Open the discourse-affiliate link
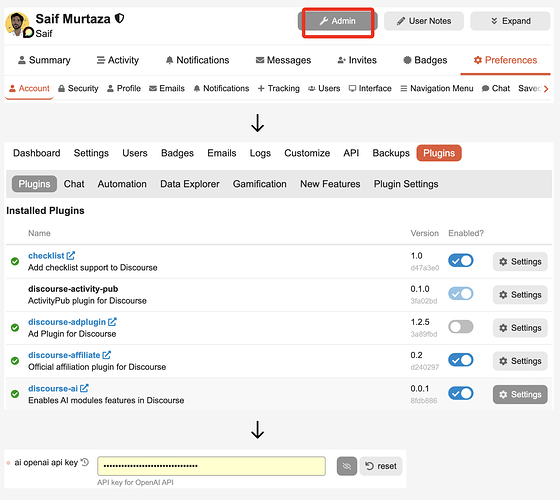The image size is (560, 500). pyautogui.click(x=64, y=355)
